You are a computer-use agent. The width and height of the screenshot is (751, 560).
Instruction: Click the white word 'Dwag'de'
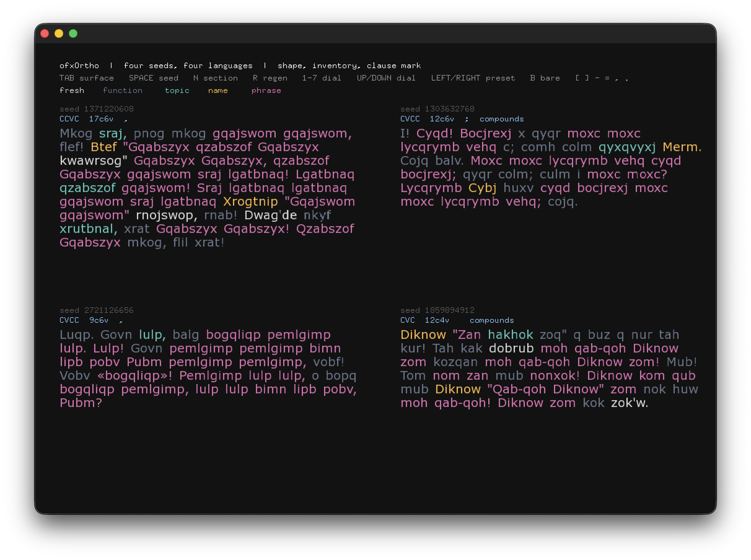(x=270, y=215)
